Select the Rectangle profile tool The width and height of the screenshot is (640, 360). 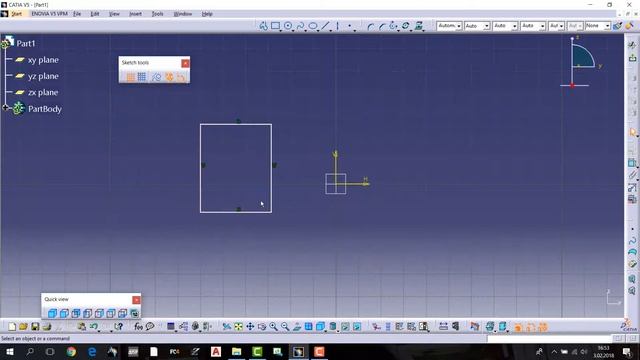click(276, 26)
